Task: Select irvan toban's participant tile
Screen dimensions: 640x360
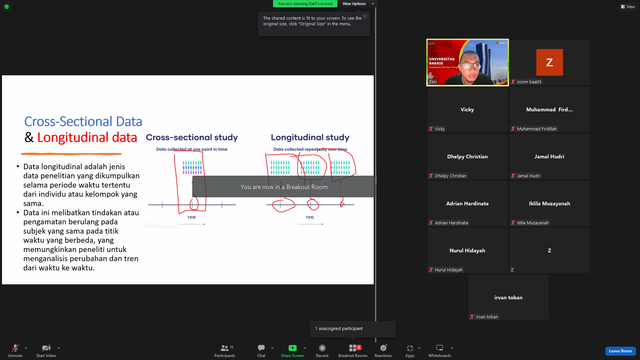Action: (509, 298)
